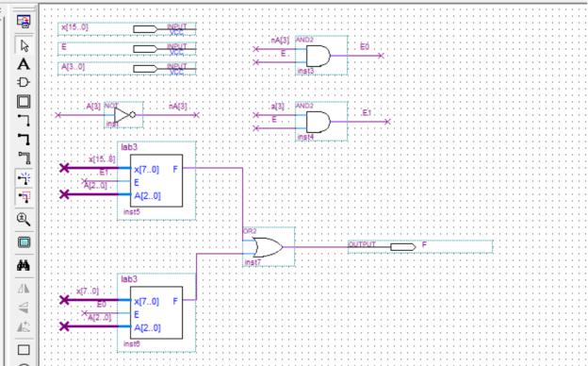Click the Rotate Left 90 icon
This screenshot has height=366, width=588.
click(x=24, y=326)
